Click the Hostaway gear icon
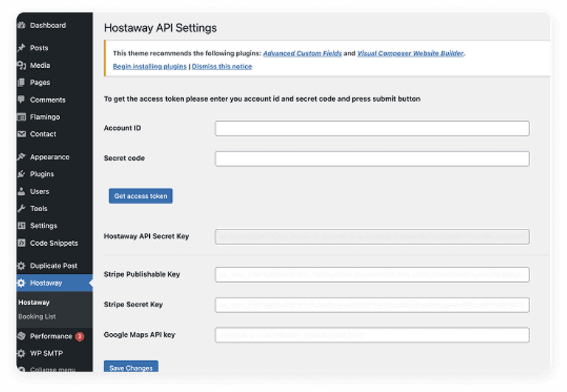 pos(21,283)
